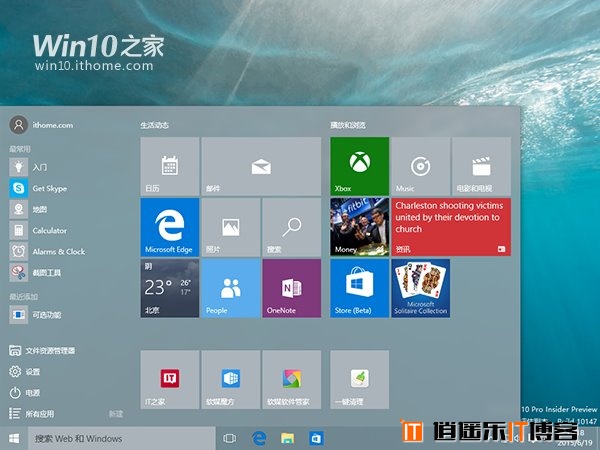Click the 电源 Power button
Screen dimensions: 600x450
pyautogui.click(x=24, y=393)
